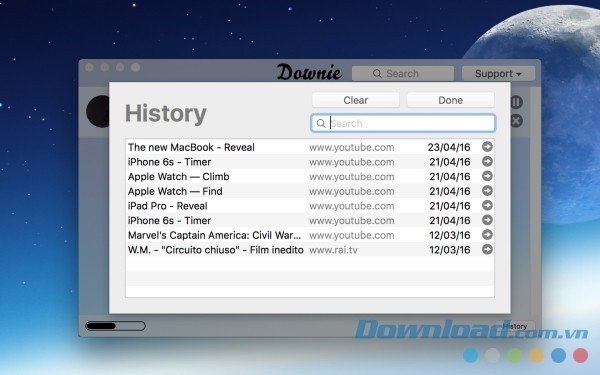Image resolution: width=600 pixels, height=375 pixels.
Task: Click the toolbar Search field in Downie
Action: click(403, 73)
